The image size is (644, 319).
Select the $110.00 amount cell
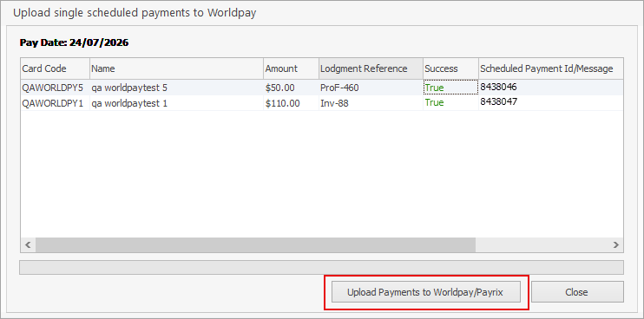pyautogui.click(x=291, y=103)
